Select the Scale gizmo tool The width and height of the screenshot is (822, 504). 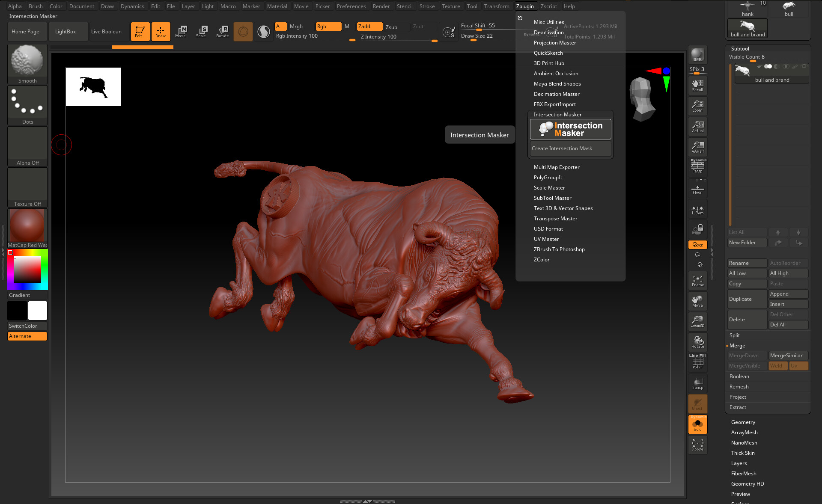201,32
